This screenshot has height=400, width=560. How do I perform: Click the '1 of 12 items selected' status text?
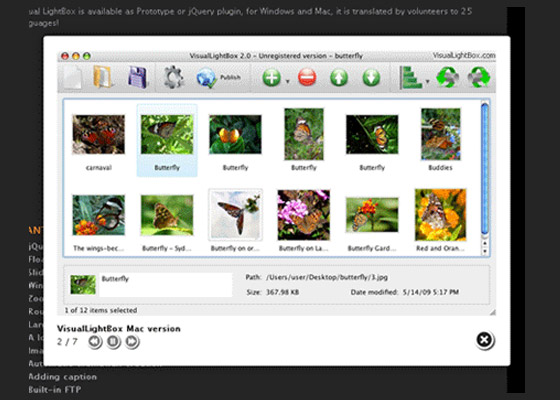pyautogui.click(x=101, y=310)
